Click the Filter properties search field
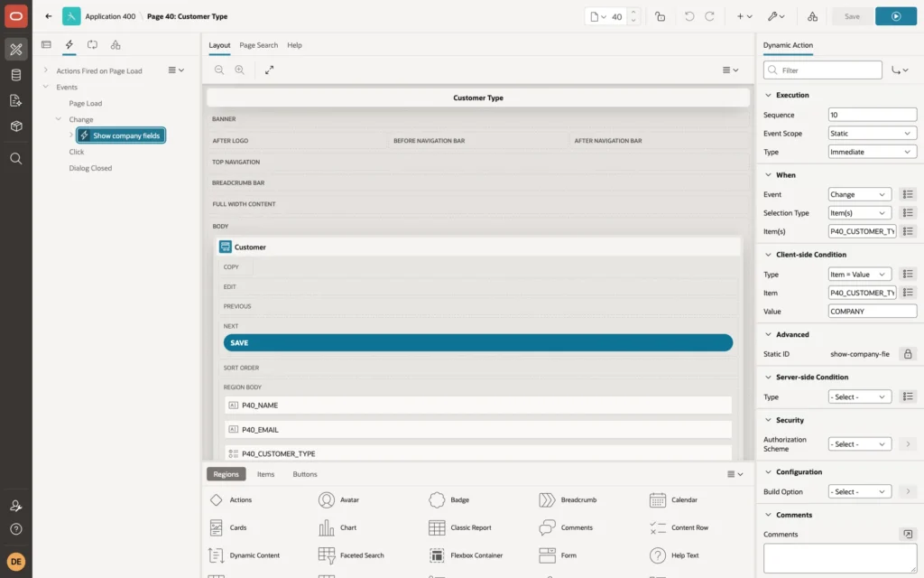924x578 pixels. pyautogui.click(x=823, y=70)
